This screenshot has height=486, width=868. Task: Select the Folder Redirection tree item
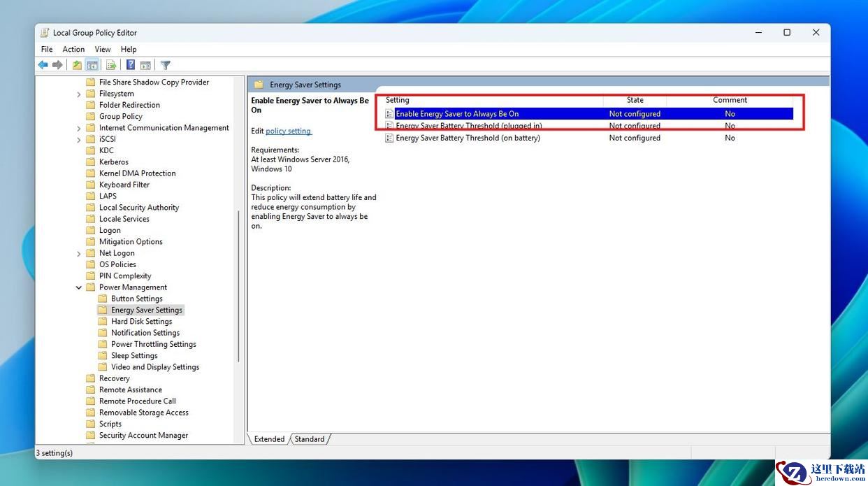pos(129,105)
